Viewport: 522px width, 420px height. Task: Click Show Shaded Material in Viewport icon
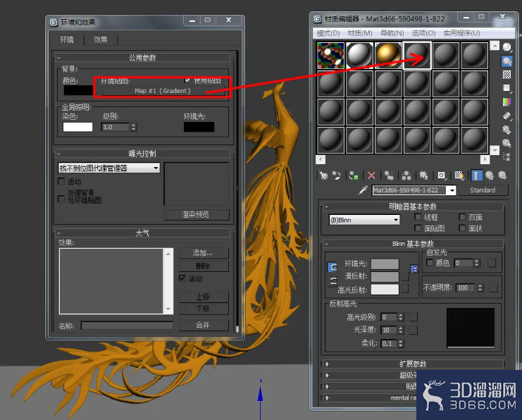459,175
